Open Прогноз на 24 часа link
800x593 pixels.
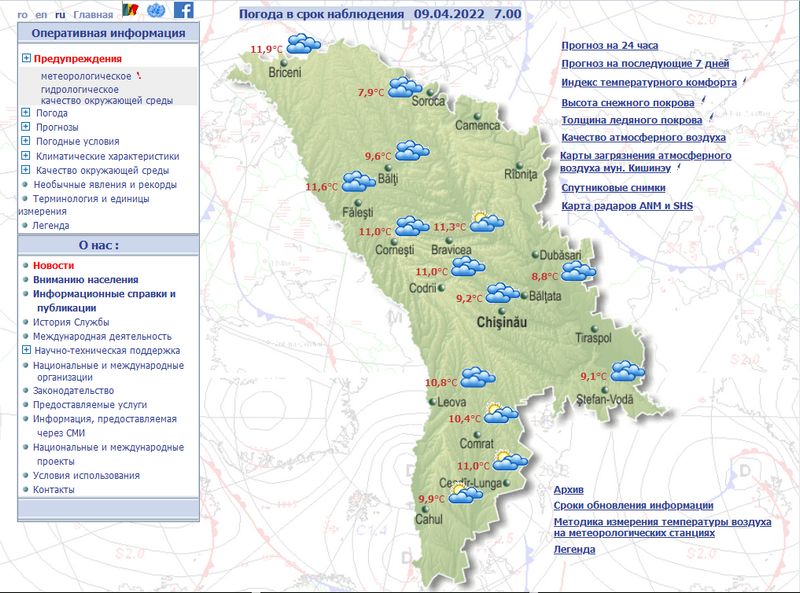[610, 45]
